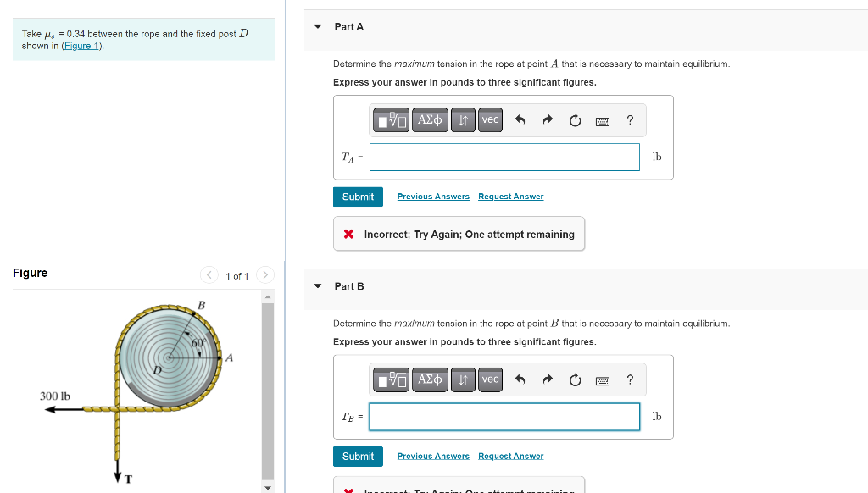
Task: Collapse the Part A section
Action: [318, 26]
